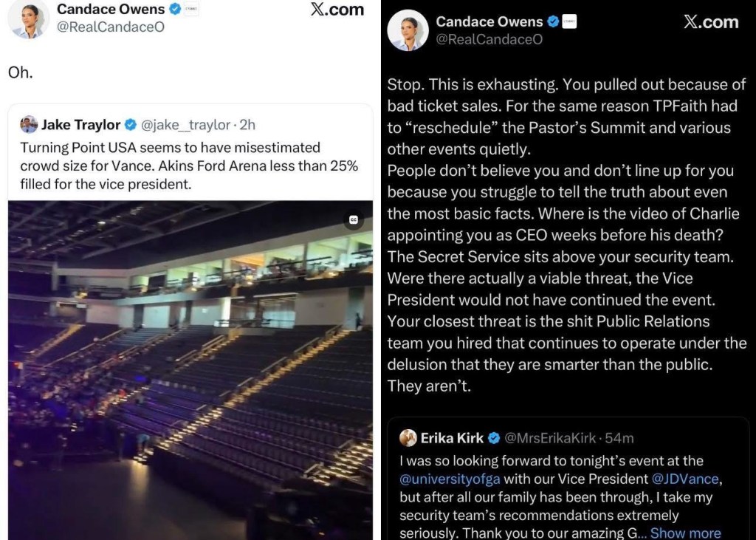Screen dimensions: 756x540
Task: Open Erika Kirk's profile picture
Action: (x=408, y=438)
